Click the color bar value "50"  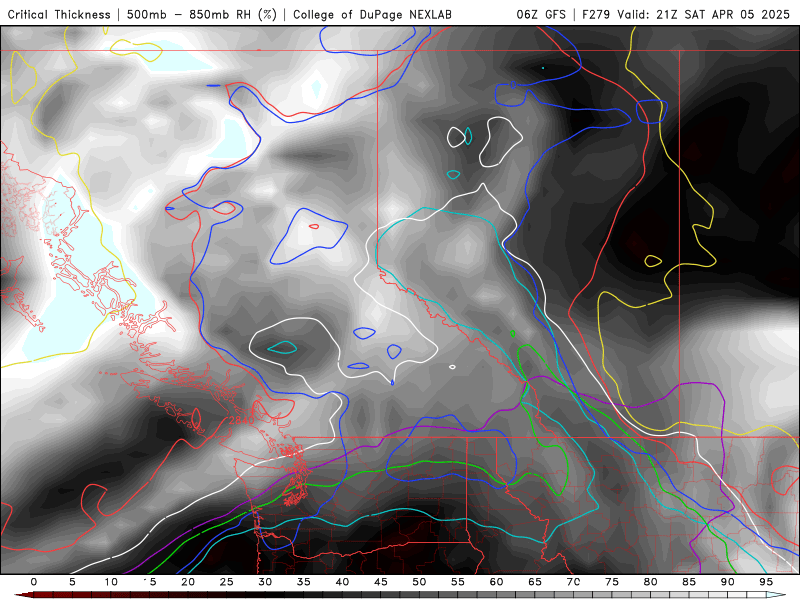(x=419, y=582)
